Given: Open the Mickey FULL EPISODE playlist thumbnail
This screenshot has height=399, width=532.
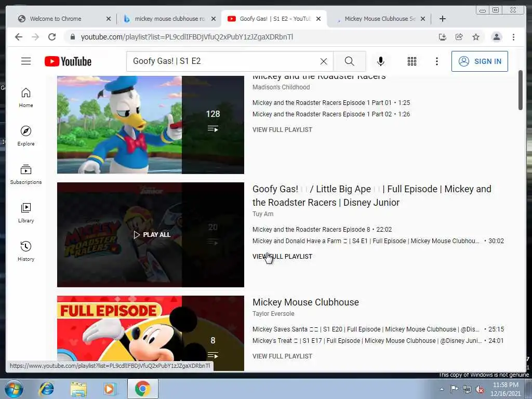Looking at the screenshot, I should (x=150, y=333).
